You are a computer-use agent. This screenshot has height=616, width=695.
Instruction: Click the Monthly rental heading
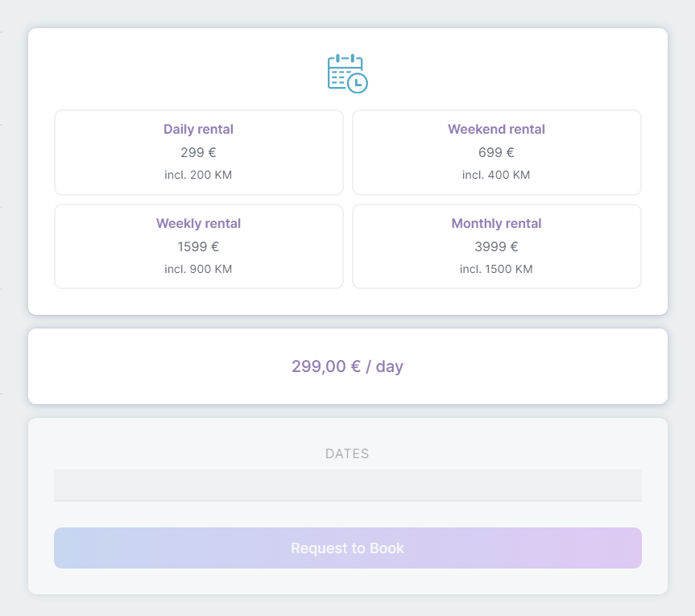coord(496,223)
